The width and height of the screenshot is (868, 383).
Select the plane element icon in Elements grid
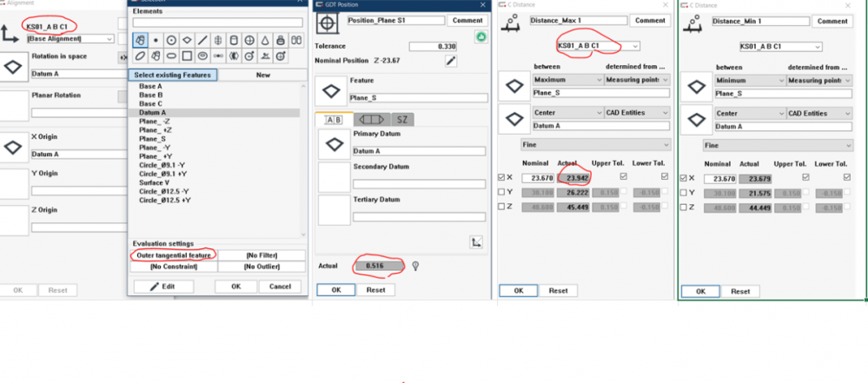pos(187,41)
